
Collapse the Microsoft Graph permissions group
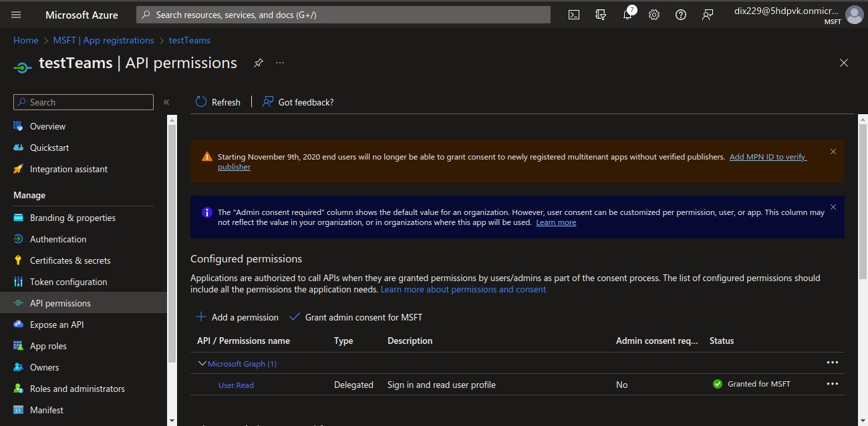tap(202, 363)
